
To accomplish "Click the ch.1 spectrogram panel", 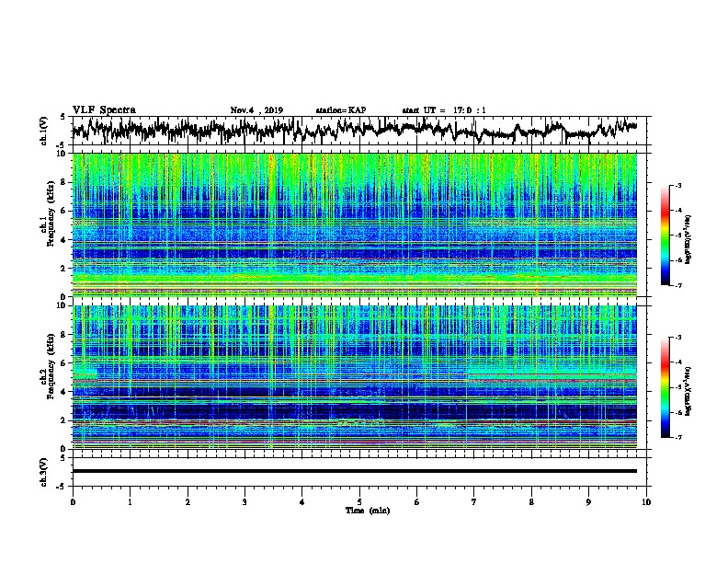I will [x=355, y=224].
